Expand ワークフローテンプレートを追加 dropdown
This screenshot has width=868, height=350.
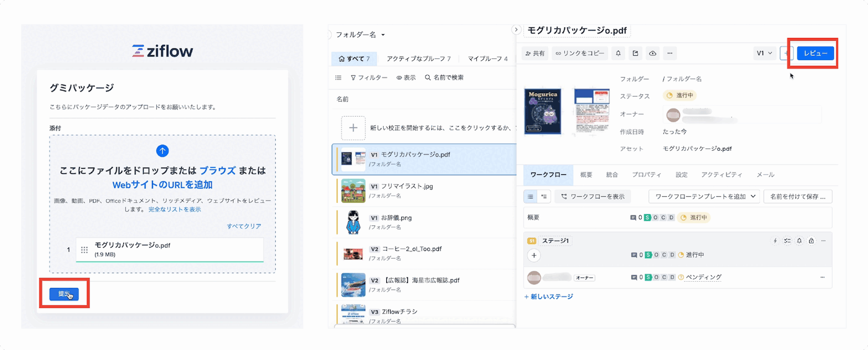point(704,197)
